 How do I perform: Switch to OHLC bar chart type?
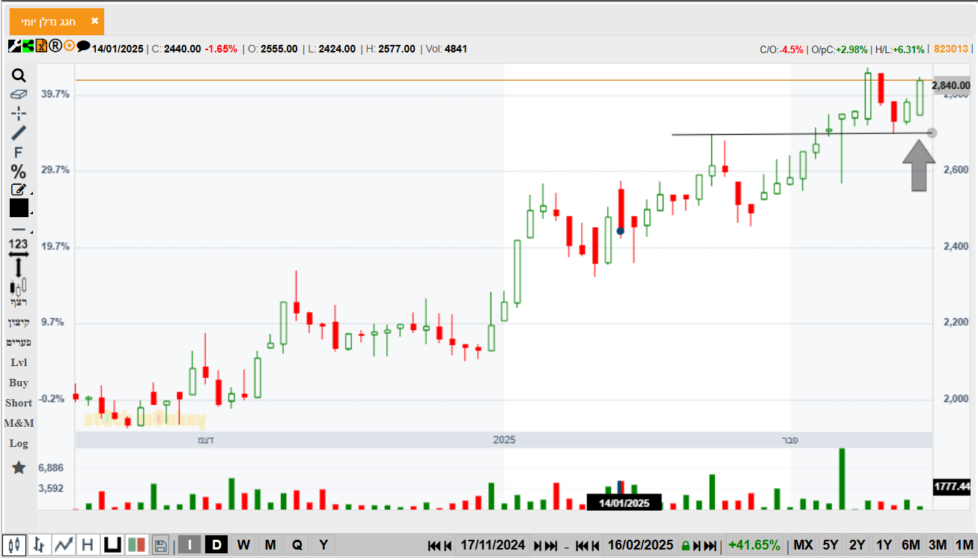pyautogui.click(x=39, y=545)
